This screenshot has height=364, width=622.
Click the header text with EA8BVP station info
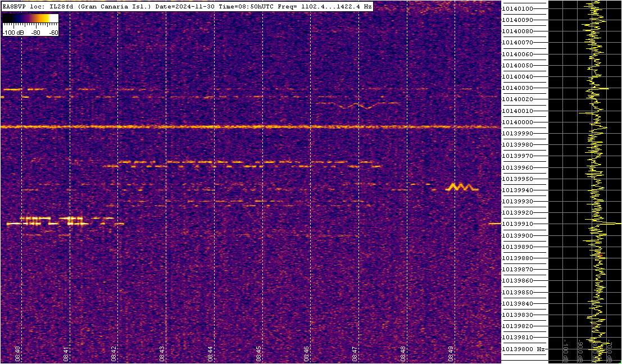point(187,6)
